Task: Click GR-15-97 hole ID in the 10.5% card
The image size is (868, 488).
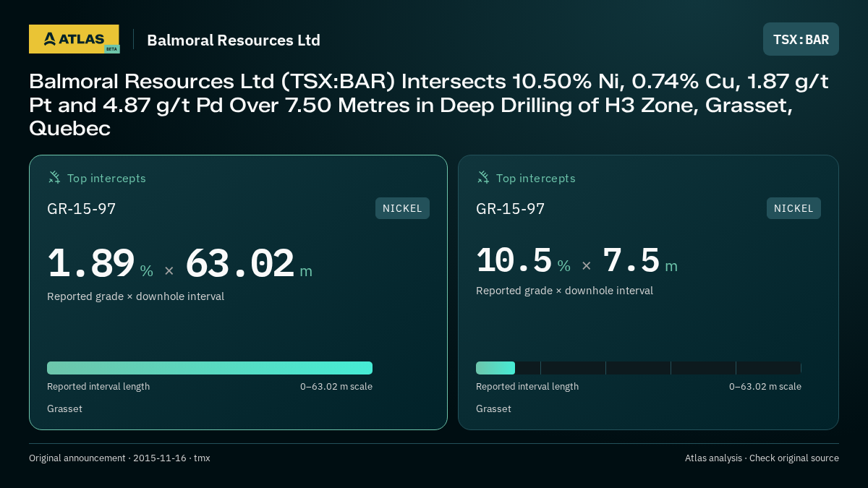Action: pos(510,209)
